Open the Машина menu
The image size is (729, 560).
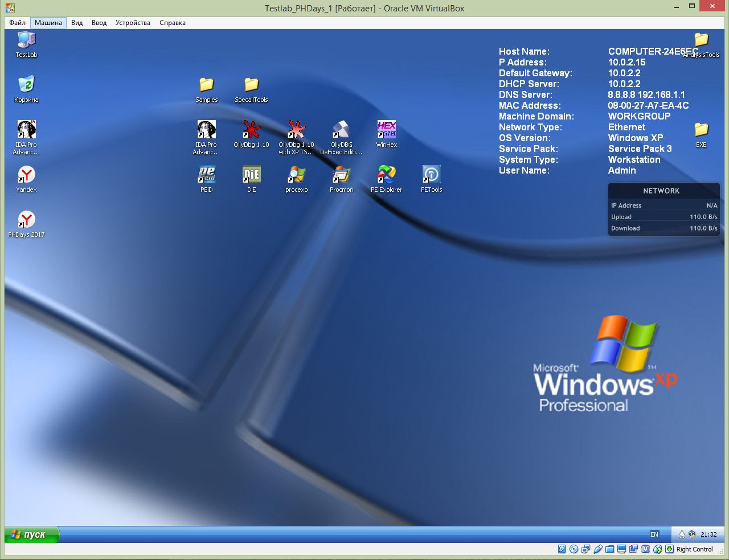tap(48, 23)
